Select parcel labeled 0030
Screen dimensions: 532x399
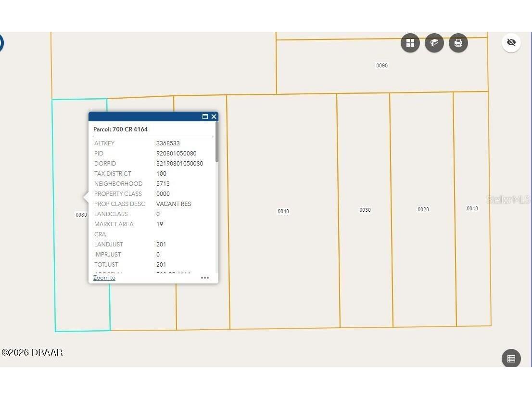click(365, 210)
